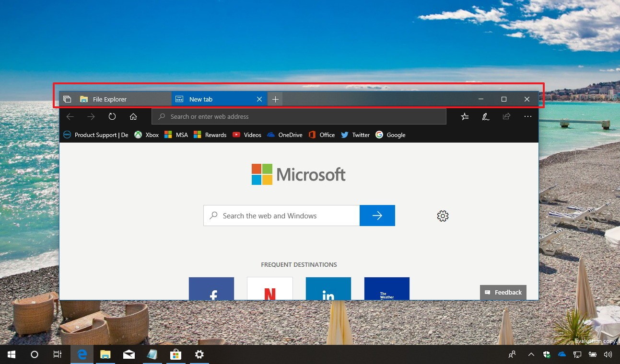Open Cortana circle on taskbar
Screen dimensions: 620x364
tap(35, 354)
